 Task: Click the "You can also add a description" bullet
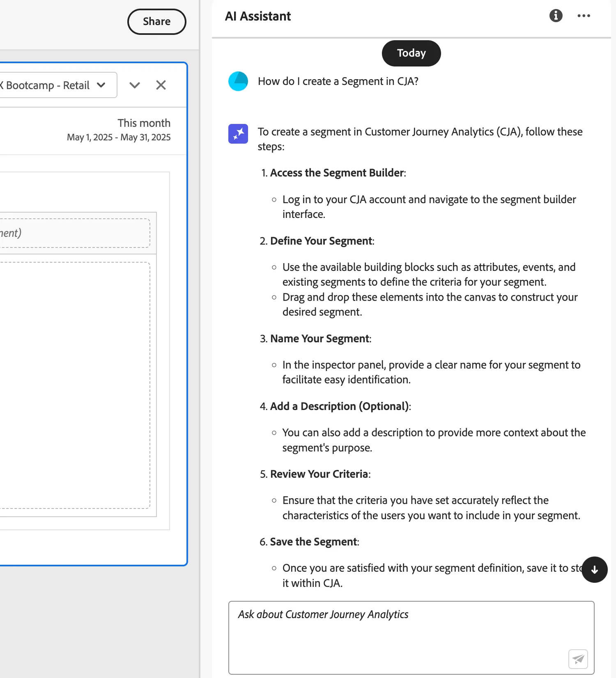434,440
